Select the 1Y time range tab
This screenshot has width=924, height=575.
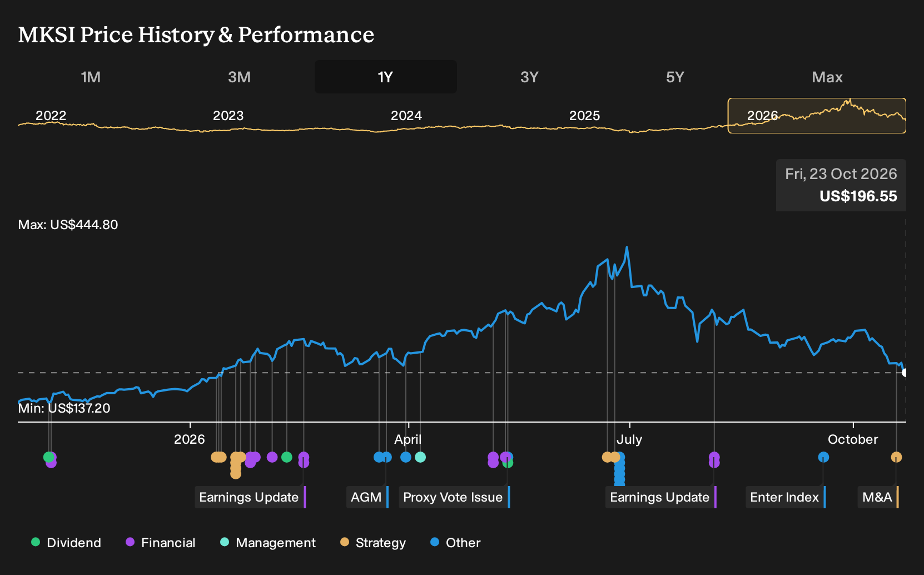385,77
